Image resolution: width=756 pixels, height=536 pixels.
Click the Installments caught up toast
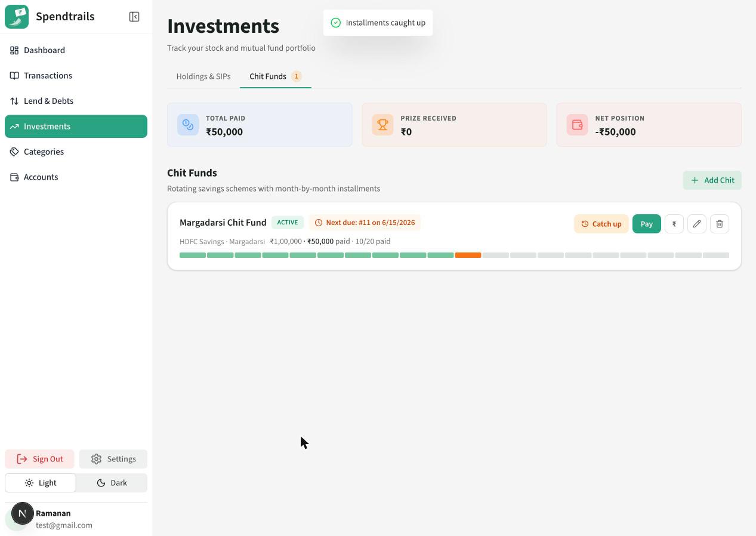pyautogui.click(x=378, y=23)
